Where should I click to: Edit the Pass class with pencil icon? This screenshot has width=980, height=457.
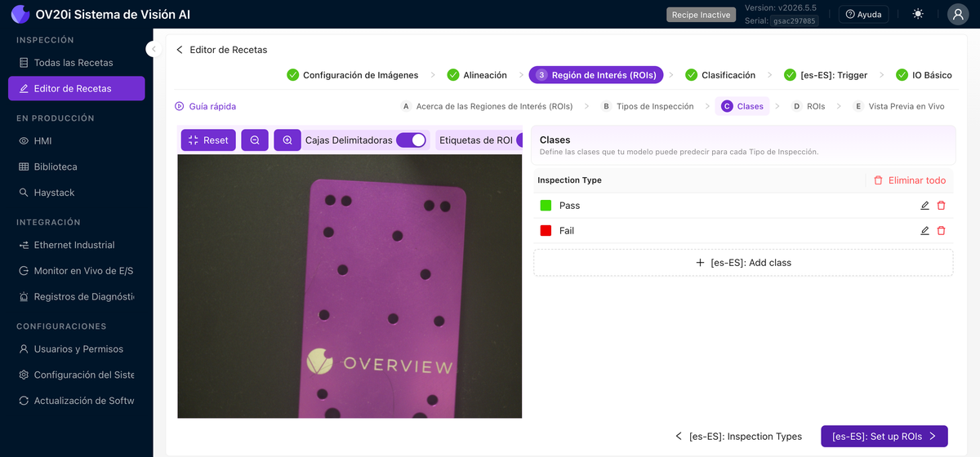tap(924, 206)
